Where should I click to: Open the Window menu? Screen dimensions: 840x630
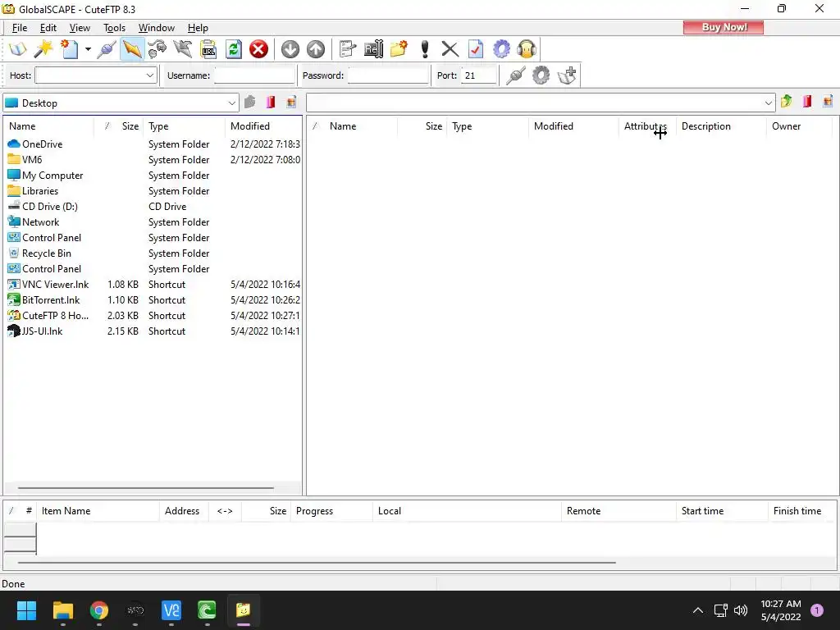click(x=157, y=28)
